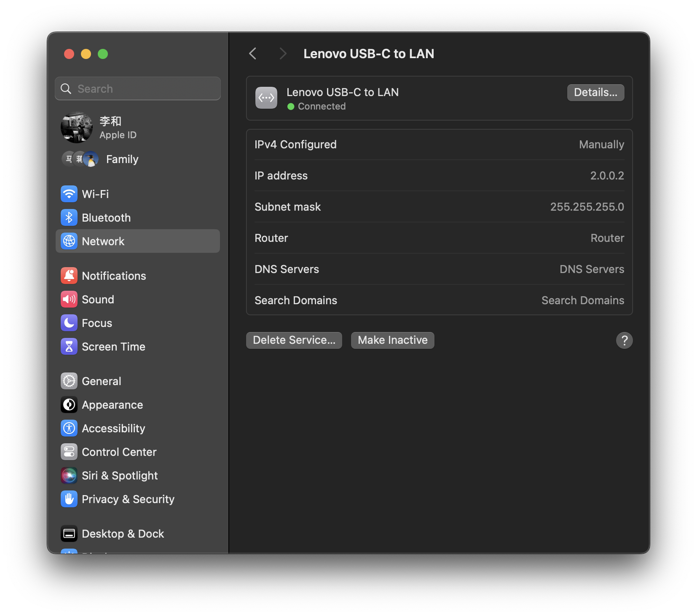Image resolution: width=697 pixels, height=616 pixels.
Task: Click the Desktop & Dock icon
Action: point(69,534)
